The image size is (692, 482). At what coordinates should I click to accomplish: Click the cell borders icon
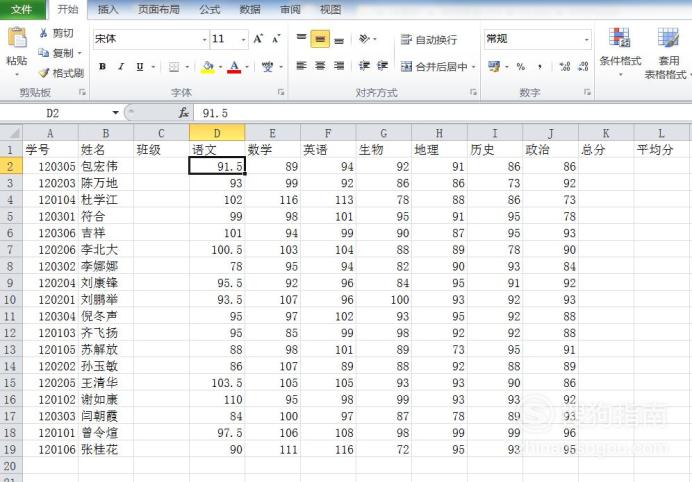click(174, 67)
